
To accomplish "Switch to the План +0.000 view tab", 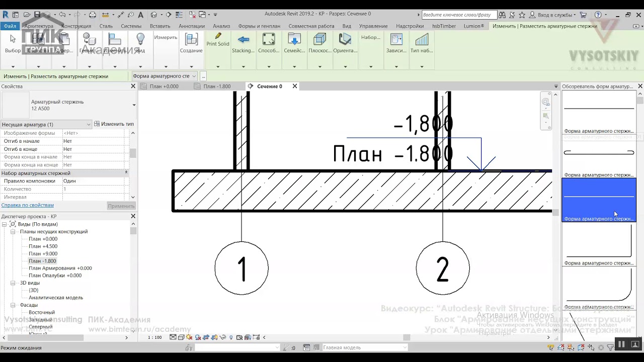I will pyautogui.click(x=164, y=86).
